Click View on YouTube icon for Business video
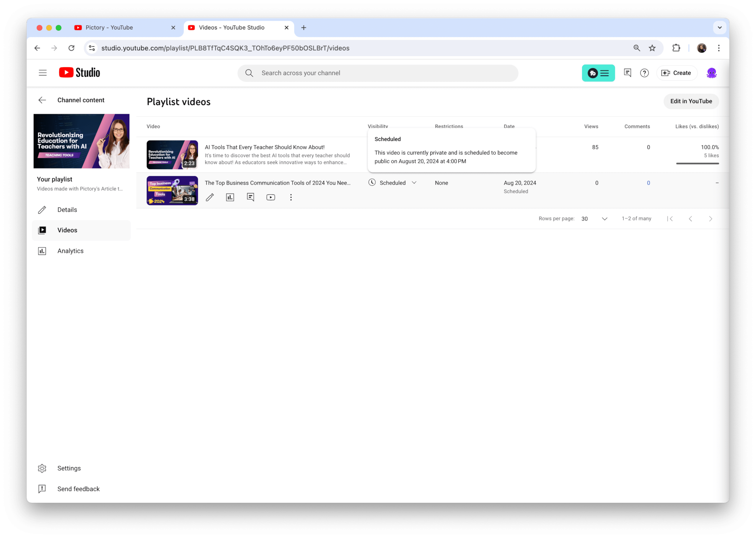 coord(271,197)
